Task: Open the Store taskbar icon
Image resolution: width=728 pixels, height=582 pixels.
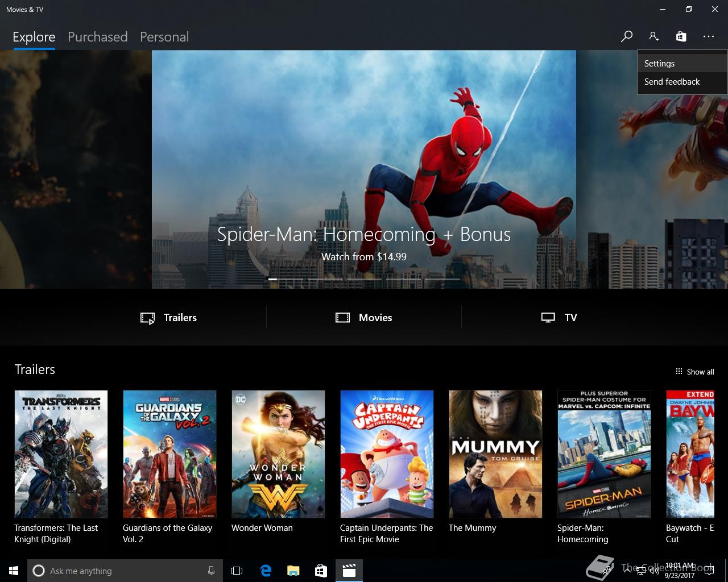Action: coord(321,571)
